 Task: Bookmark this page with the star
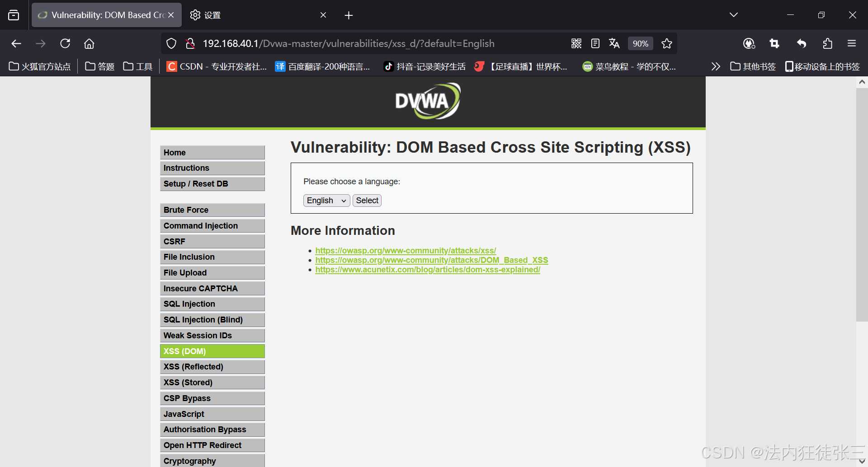click(667, 43)
